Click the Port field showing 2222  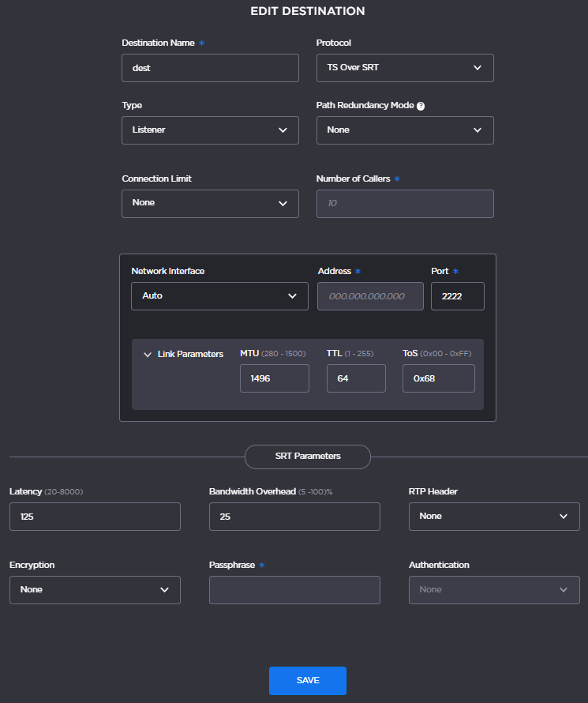458,295
